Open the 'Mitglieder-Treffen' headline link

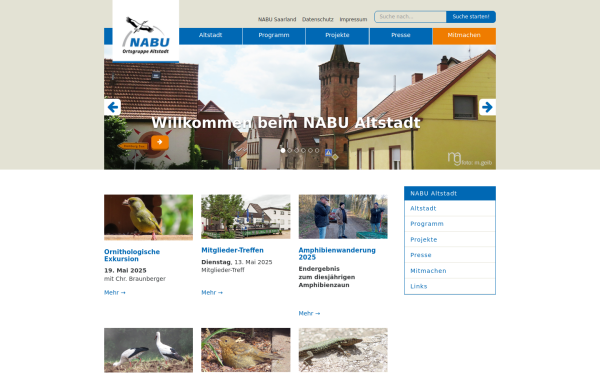[x=233, y=250]
